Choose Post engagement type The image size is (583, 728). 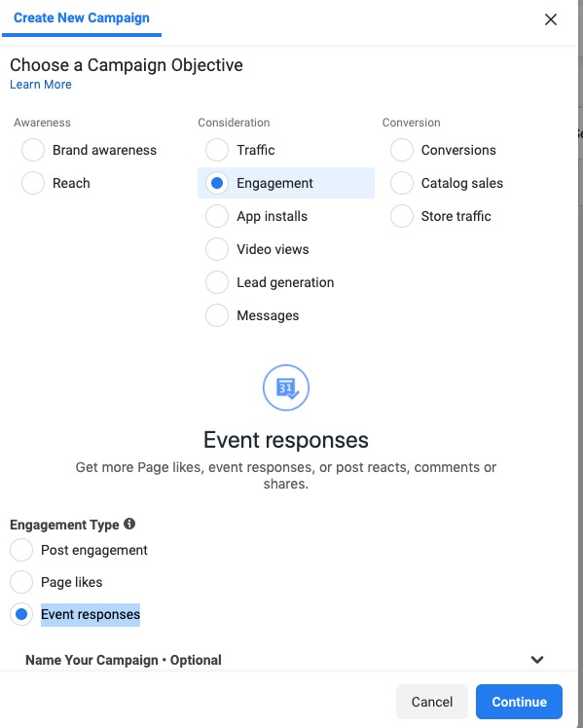pos(21,550)
